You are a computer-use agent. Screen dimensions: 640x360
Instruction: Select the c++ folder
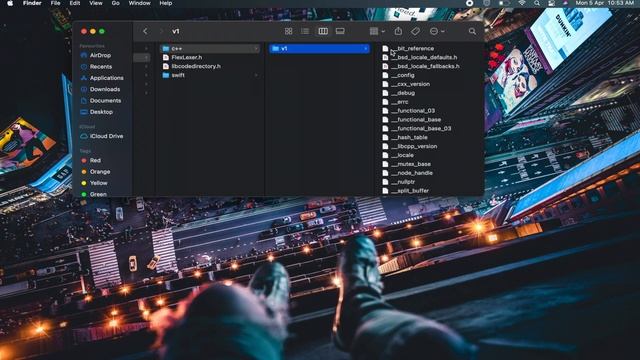(210, 49)
